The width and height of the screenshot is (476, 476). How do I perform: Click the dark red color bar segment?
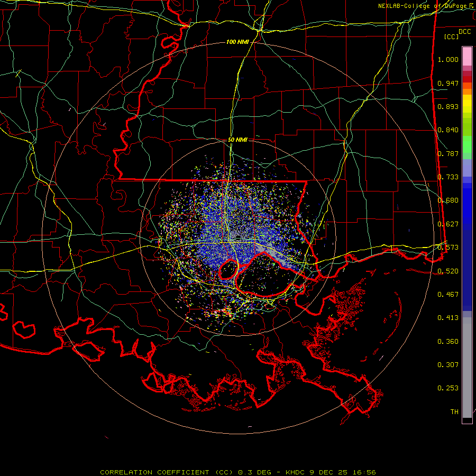point(467,79)
